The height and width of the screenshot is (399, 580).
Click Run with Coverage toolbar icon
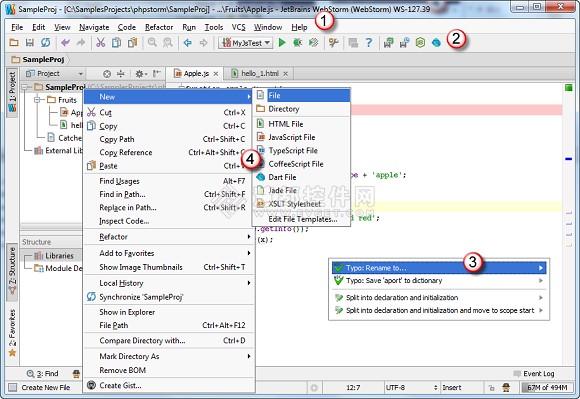(313, 43)
